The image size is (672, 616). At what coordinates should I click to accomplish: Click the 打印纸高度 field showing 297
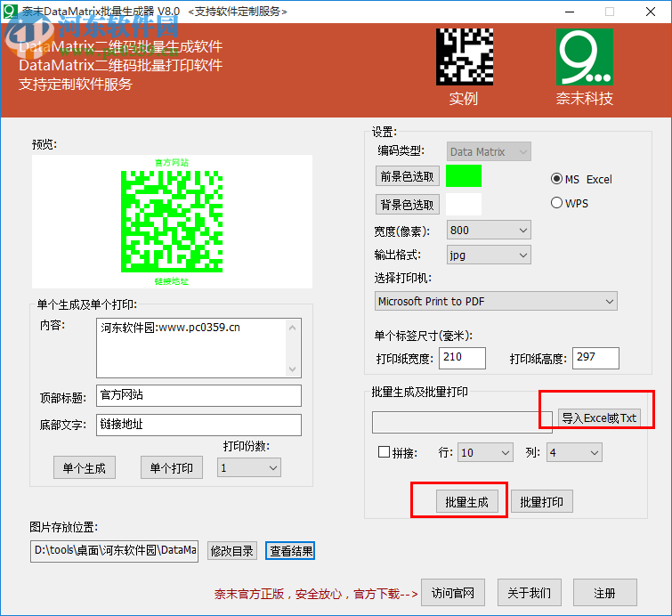pyautogui.click(x=595, y=358)
